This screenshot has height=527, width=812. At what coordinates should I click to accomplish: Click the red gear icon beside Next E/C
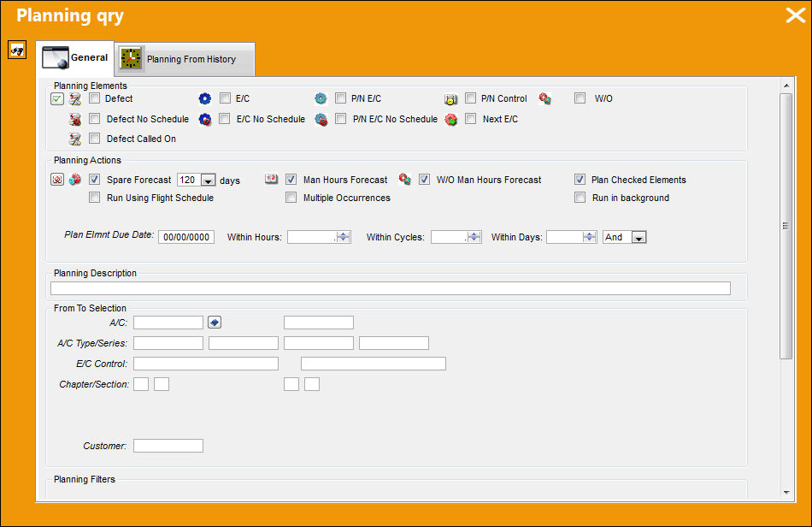point(451,120)
